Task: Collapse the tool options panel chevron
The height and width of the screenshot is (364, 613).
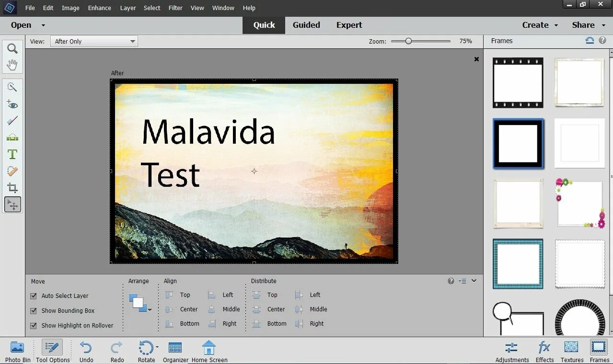Action: pos(474,281)
